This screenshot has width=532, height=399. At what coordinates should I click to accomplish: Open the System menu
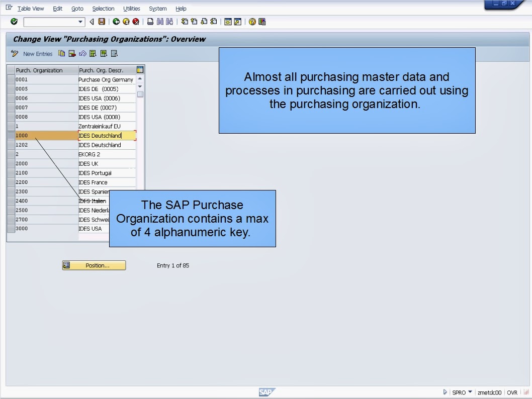(158, 9)
